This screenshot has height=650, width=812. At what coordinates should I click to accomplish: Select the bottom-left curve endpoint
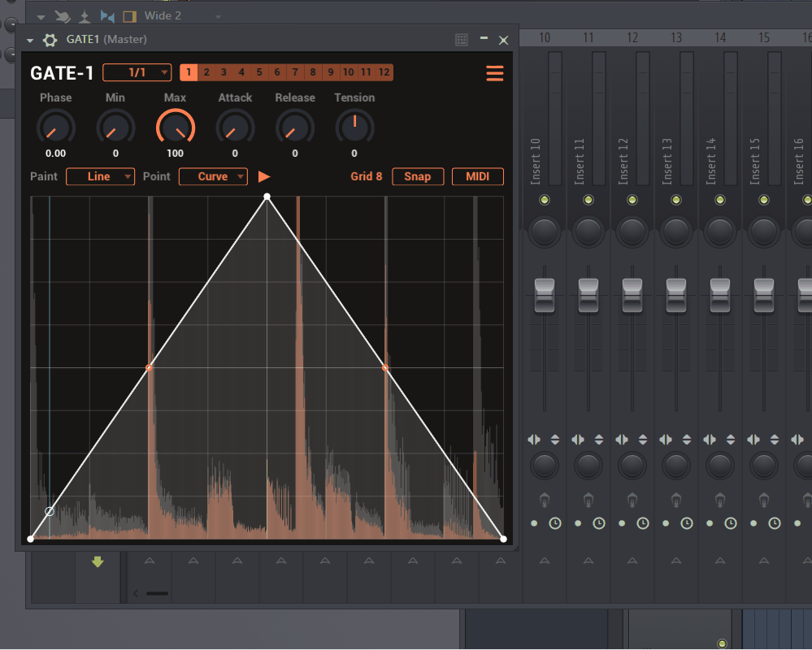pos(31,539)
